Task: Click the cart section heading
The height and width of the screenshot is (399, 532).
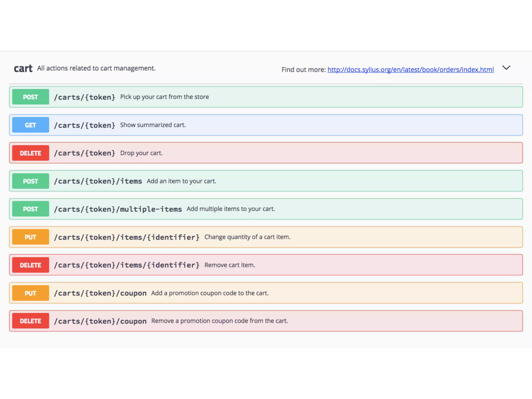Action: 23,69
